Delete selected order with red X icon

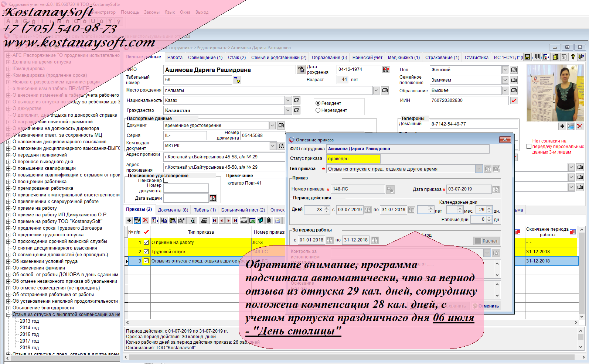tap(146, 220)
